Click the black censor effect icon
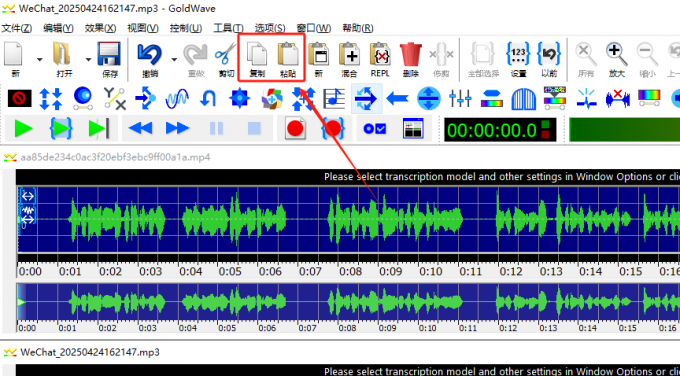680x376 pixels. (x=20, y=98)
